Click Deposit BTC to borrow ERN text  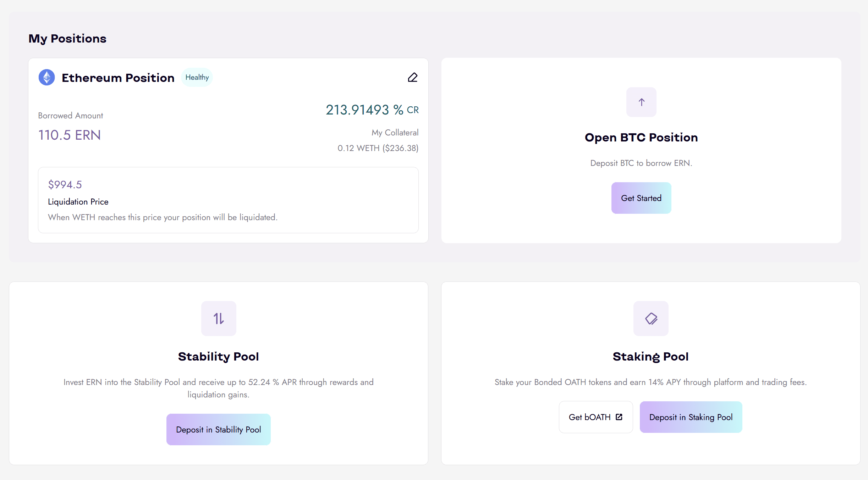[x=641, y=163]
